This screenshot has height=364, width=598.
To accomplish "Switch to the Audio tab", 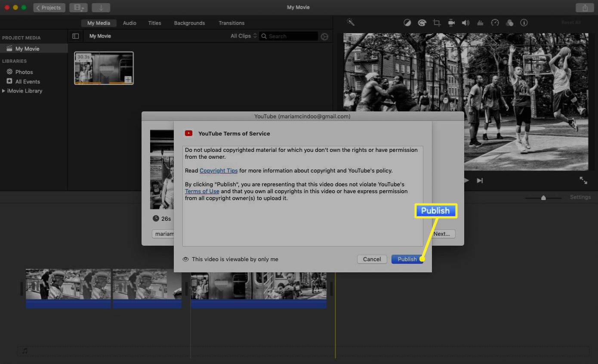I will coord(129,23).
